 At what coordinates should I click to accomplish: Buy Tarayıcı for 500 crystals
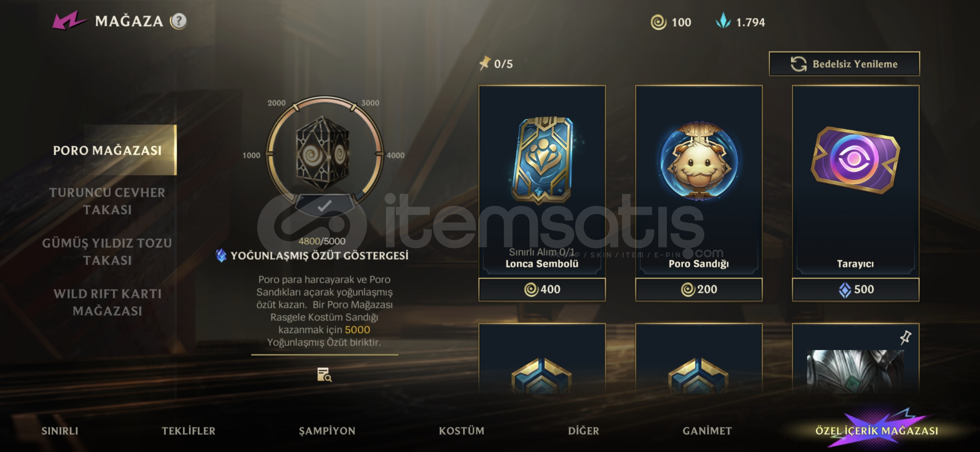click(855, 289)
